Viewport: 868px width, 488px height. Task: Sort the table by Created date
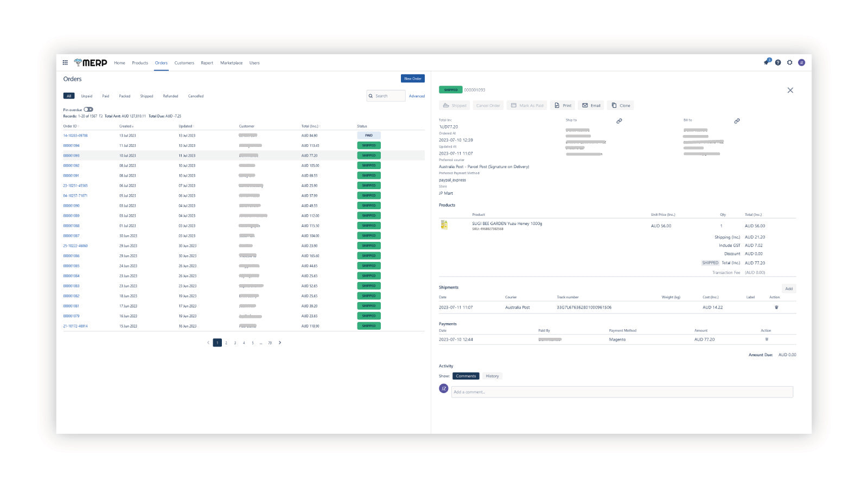point(126,126)
